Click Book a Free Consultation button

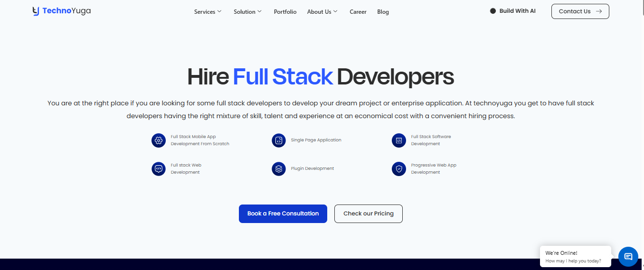tap(283, 214)
